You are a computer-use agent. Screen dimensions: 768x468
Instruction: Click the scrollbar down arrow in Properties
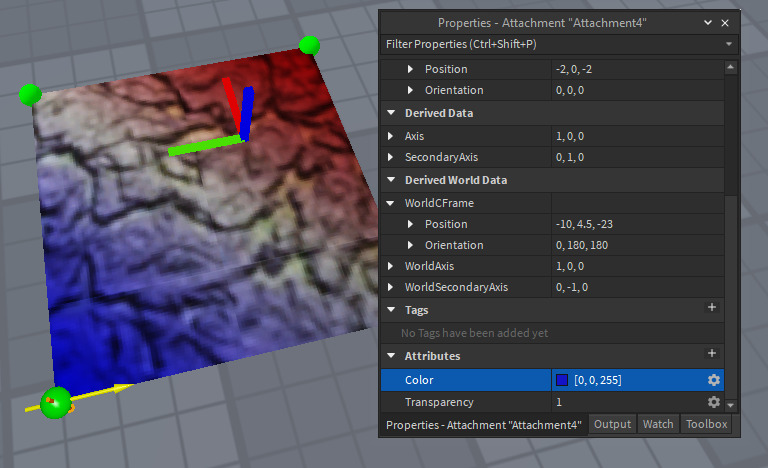(x=730, y=405)
